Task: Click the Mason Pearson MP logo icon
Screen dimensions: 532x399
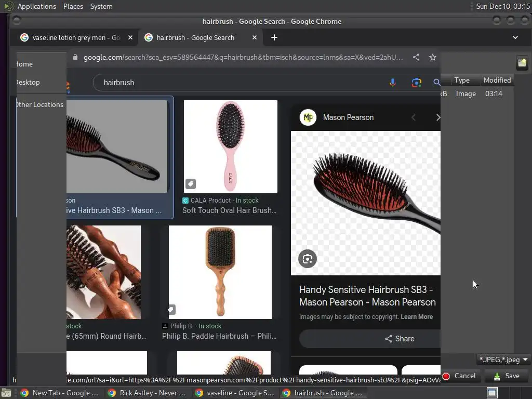Action: tap(308, 117)
